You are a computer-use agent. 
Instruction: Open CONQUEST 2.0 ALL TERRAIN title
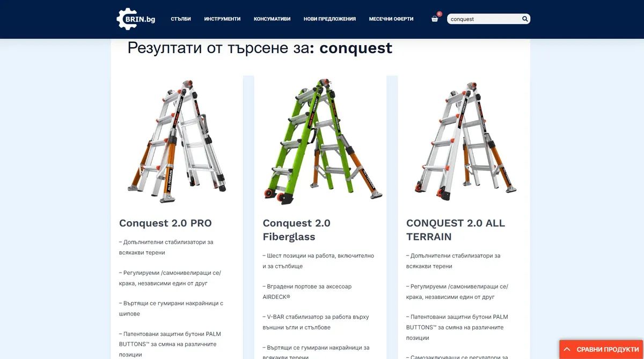456,230
